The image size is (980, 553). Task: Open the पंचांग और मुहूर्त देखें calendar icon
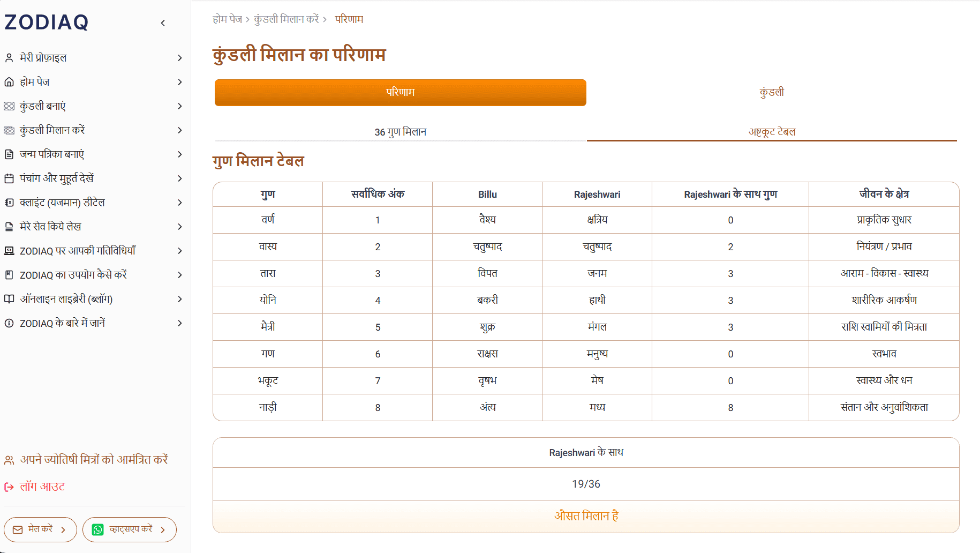click(x=9, y=178)
